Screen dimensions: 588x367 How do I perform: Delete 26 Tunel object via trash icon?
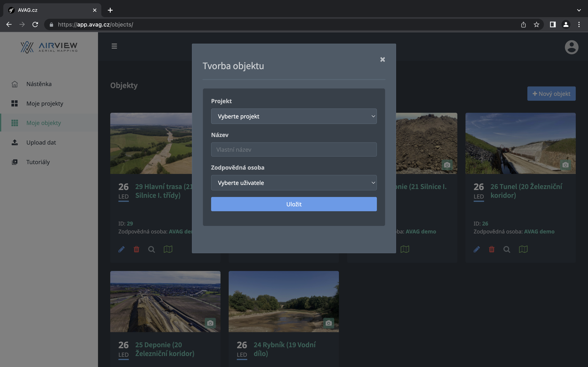tap(492, 249)
